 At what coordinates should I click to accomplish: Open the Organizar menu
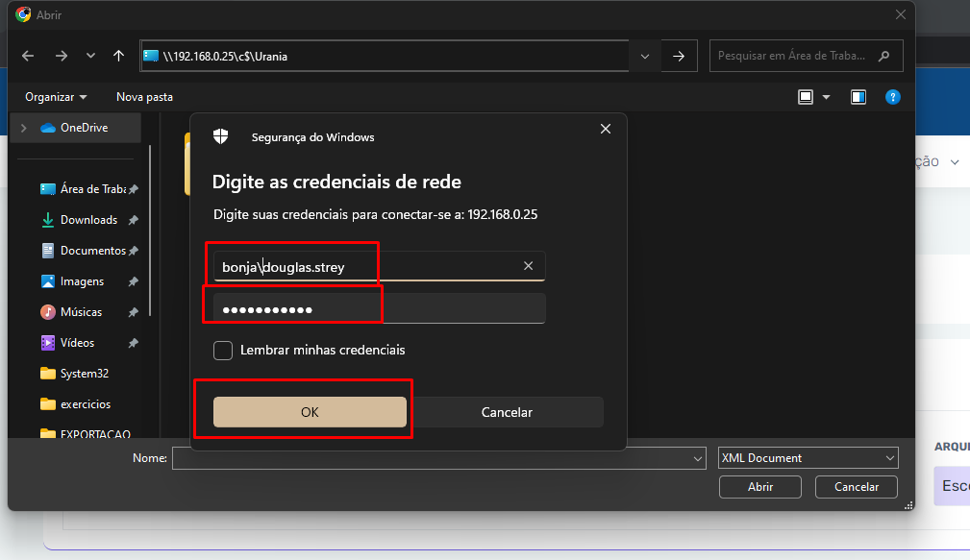(x=56, y=97)
